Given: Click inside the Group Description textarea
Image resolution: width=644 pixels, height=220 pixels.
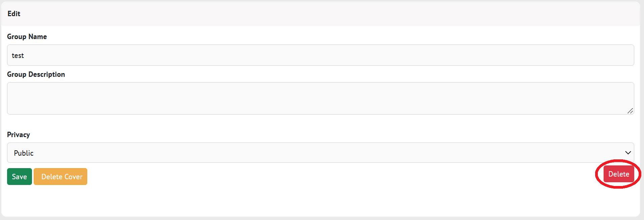Looking at the screenshot, I should (320, 98).
